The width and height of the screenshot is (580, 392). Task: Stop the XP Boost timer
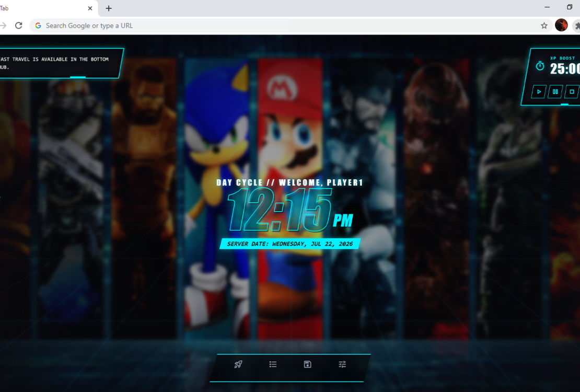pos(572,91)
